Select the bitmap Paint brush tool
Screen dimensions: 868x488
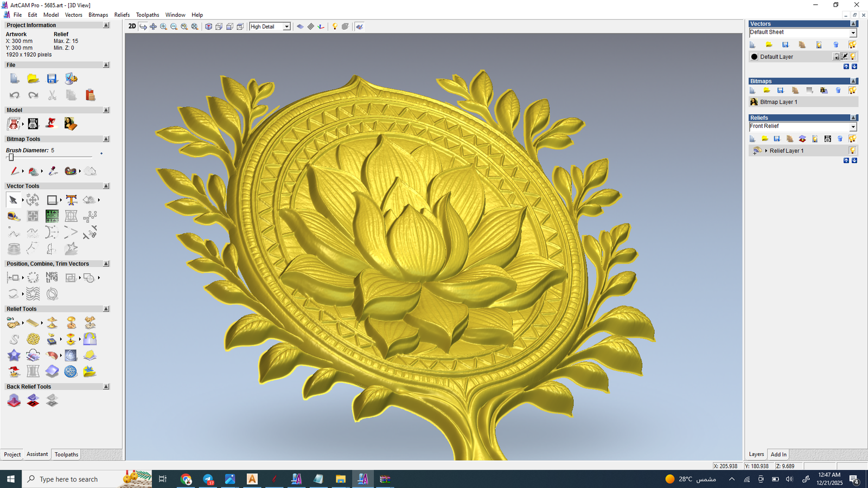click(x=14, y=171)
